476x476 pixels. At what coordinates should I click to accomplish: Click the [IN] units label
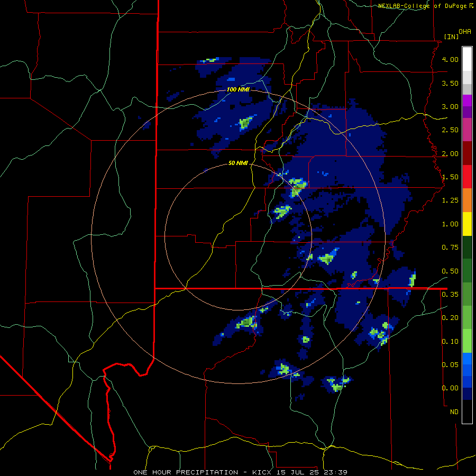tap(451, 36)
